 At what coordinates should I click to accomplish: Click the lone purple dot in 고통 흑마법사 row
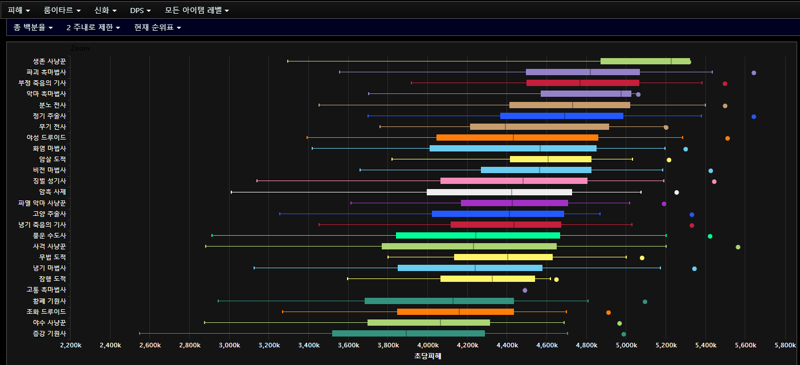tap(525, 290)
